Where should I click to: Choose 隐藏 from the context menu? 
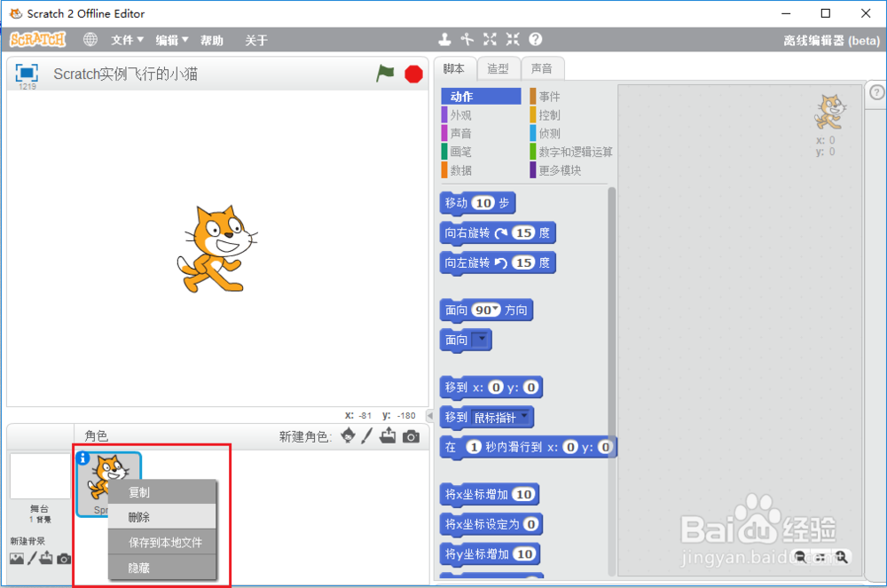[x=162, y=567]
